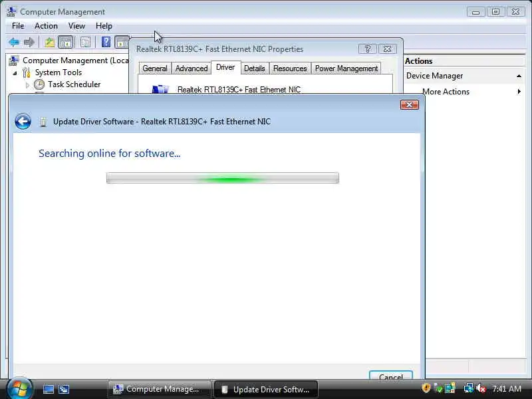Click the Task Scheduler clock icon

(39, 84)
